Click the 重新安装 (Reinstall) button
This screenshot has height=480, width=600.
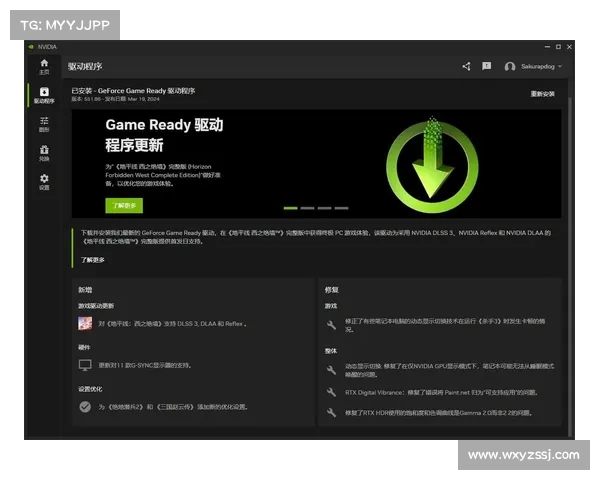[x=542, y=94]
